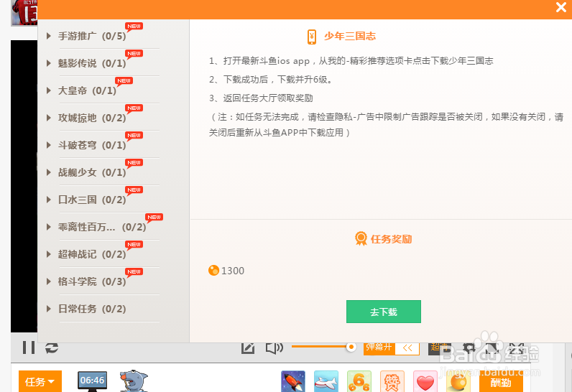Click the shark mascot icon
This screenshot has width=572, height=392.
point(134,381)
